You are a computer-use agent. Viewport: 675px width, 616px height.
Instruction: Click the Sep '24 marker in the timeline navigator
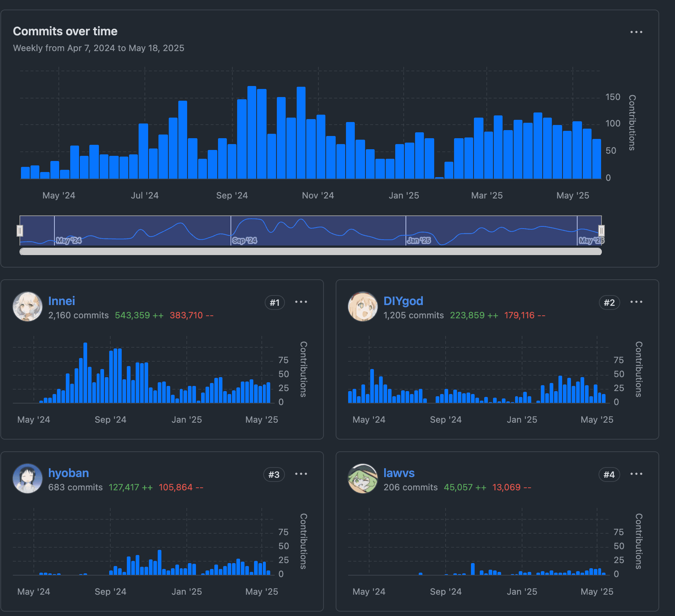(244, 240)
